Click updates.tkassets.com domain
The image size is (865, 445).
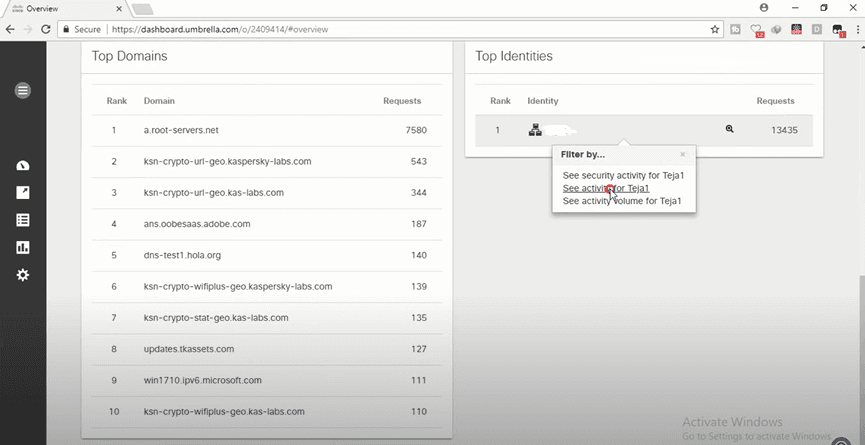coord(189,349)
